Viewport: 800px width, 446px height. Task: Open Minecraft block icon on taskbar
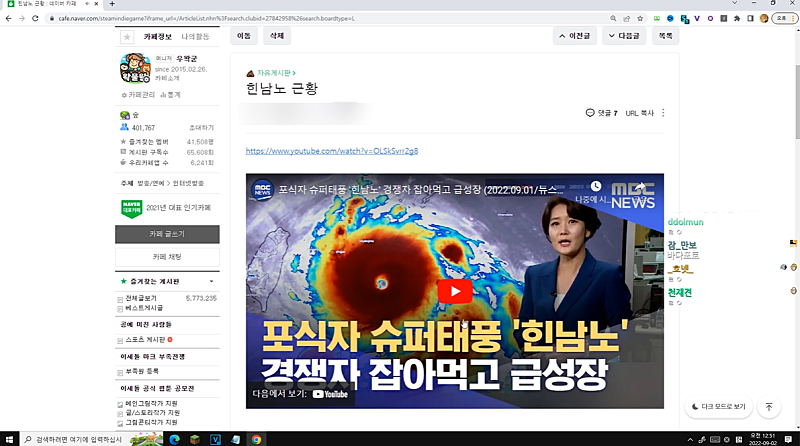point(194,439)
